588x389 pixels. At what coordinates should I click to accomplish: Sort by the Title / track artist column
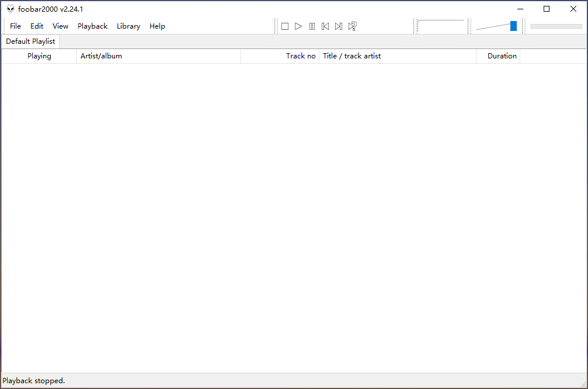pos(397,56)
